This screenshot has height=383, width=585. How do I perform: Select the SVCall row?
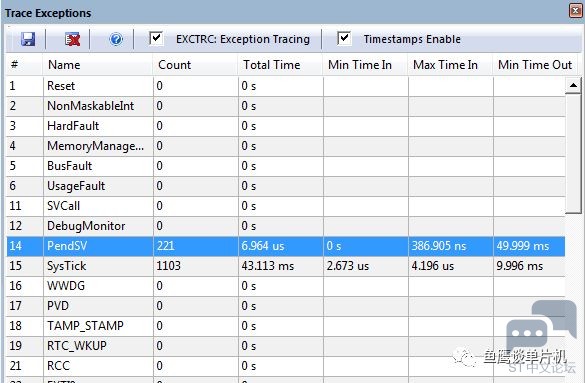[285, 206]
